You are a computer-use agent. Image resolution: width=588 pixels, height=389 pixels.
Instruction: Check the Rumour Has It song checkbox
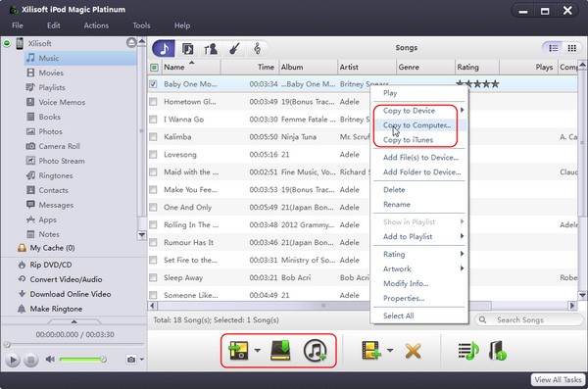click(x=153, y=242)
